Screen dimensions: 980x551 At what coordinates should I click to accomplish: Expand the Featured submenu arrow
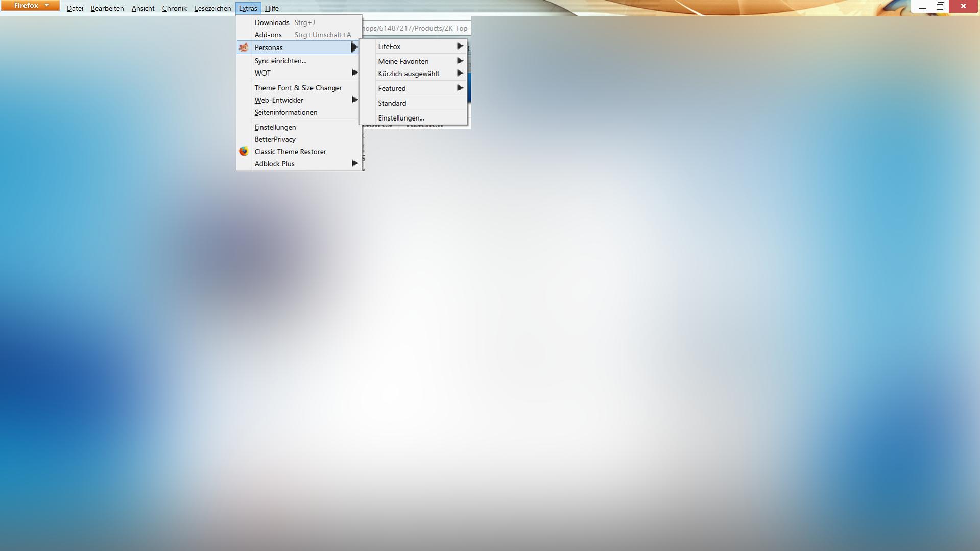[x=460, y=88]
